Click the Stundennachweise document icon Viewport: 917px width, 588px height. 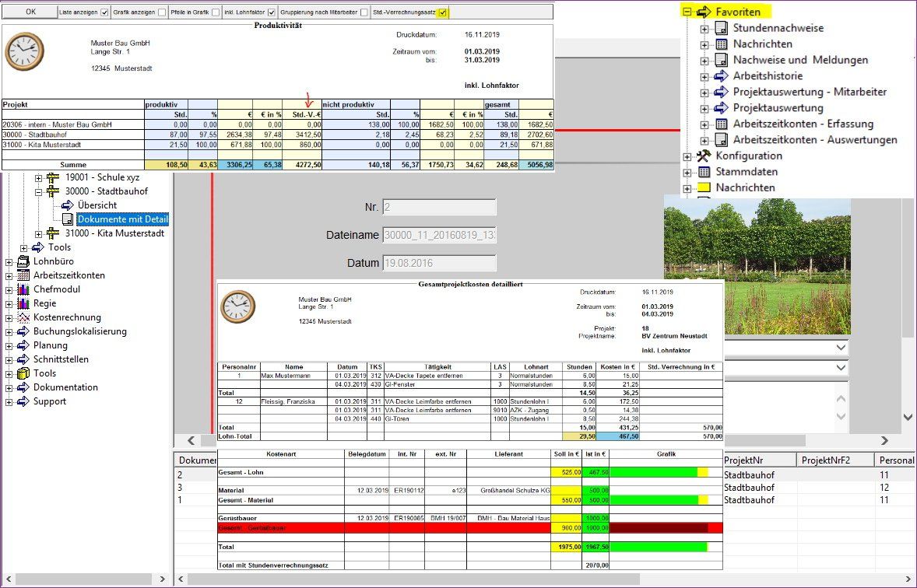click(721, 28)
